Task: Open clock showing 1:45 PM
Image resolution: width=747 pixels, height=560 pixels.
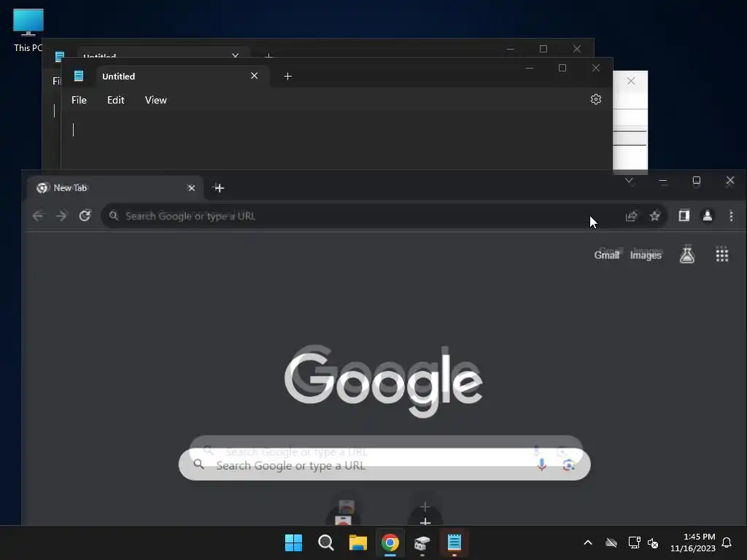Action: [693, 542]
